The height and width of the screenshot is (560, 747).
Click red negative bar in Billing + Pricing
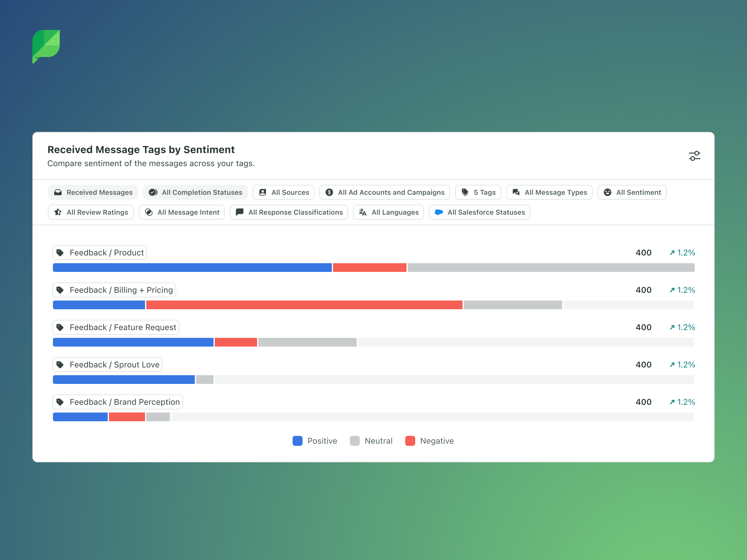[x=304, y=305]
